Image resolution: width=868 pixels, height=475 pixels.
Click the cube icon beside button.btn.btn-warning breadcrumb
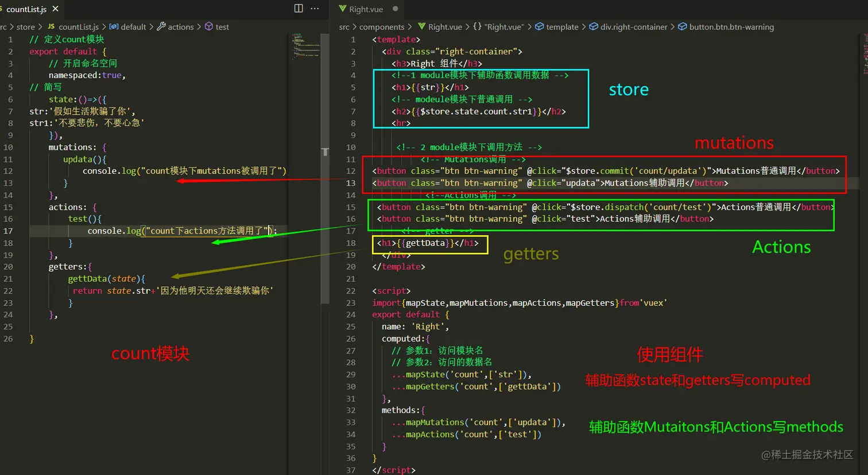pos(683,26)
